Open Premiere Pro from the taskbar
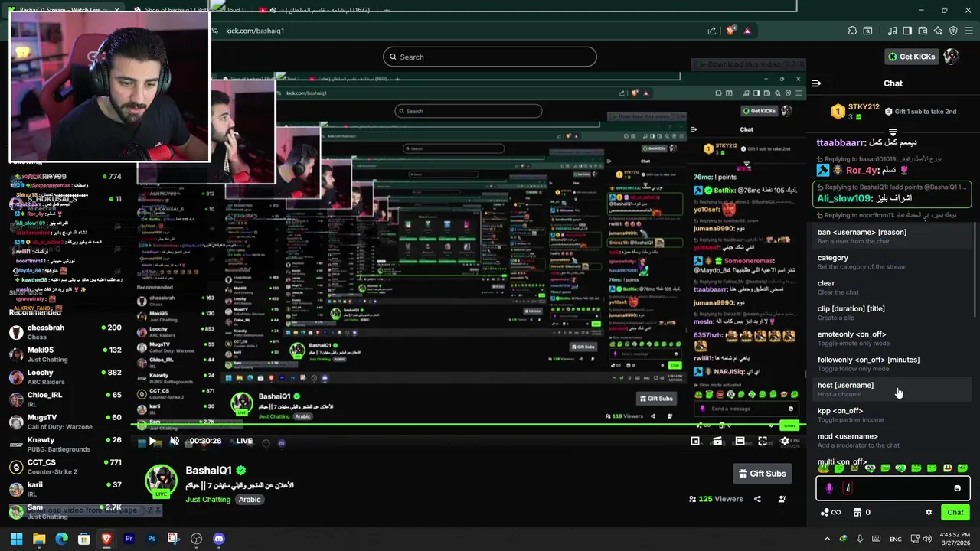 pyautogui.click(x=129, y=539)
